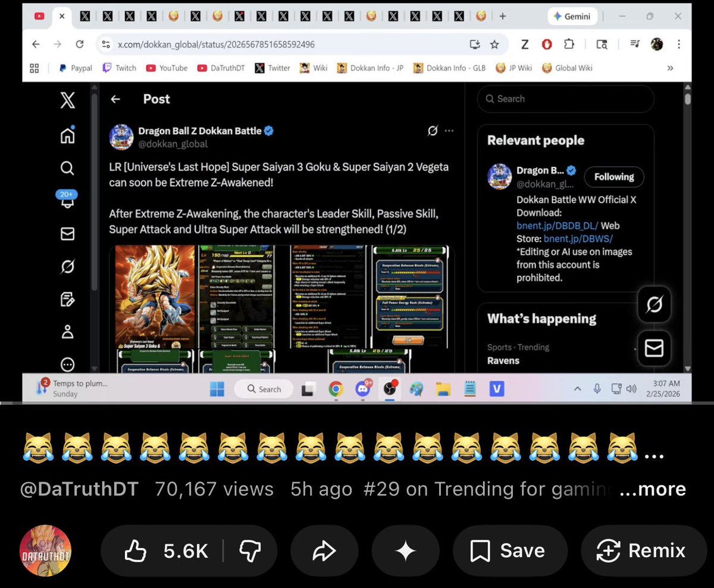Viewport: 714px width, 588px height.
Task: Toggle the microphone icon in system tray
Action: click(597, 389)
